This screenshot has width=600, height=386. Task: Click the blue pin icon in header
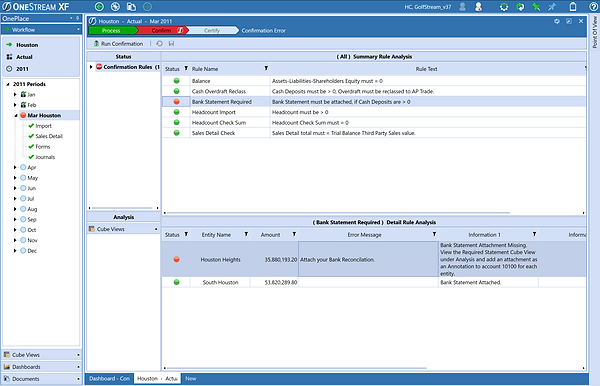[x=552, y=7]
